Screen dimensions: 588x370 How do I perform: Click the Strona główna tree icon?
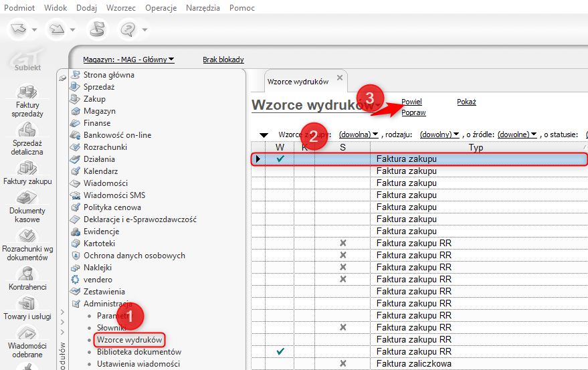point(76,75)
